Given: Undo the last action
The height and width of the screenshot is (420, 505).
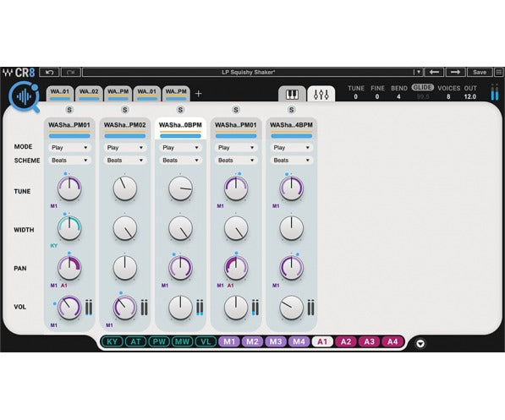Looking at the screenshot, I should pyautogui.click(x=49, y=72).
